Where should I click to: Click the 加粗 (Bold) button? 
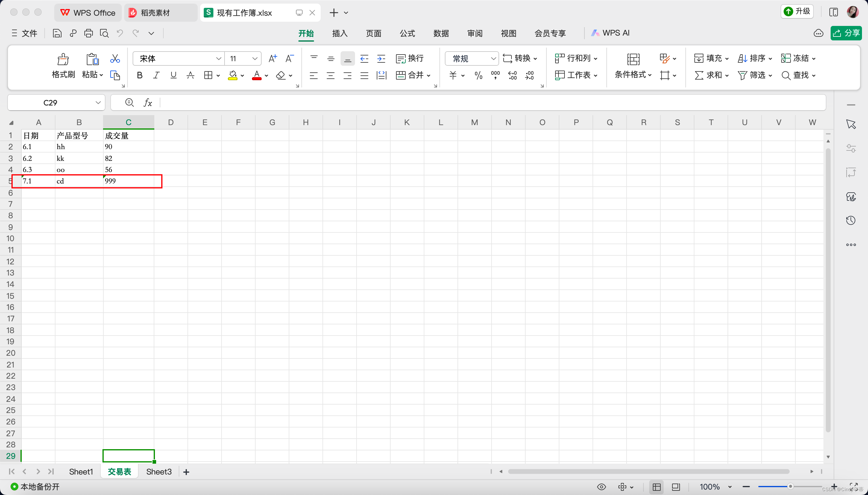tap(139, 75)
